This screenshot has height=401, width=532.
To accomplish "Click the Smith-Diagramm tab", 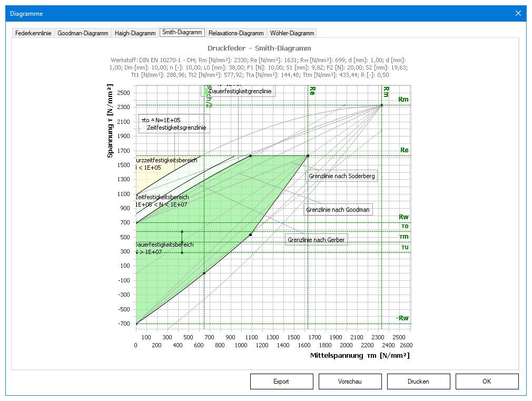I will (182, 32).
